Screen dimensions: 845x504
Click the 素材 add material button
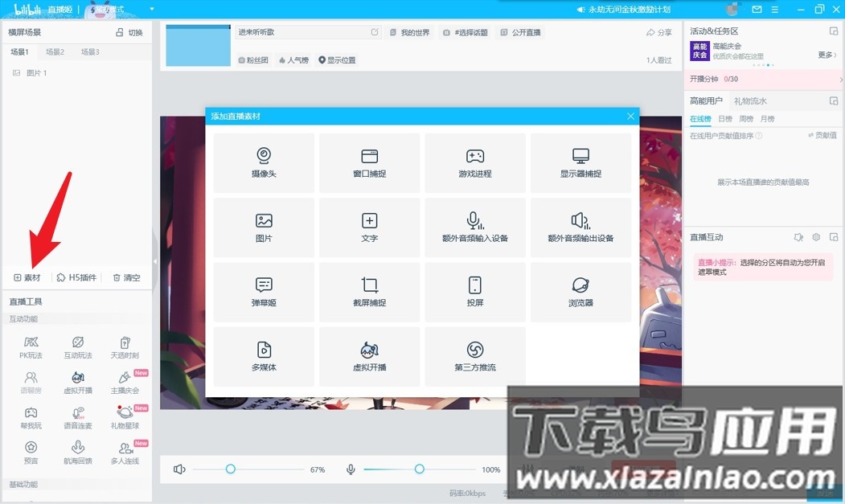27,277
